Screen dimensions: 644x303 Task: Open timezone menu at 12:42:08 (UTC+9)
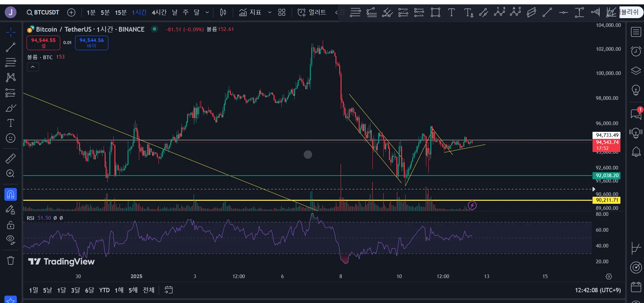[598, 290]
